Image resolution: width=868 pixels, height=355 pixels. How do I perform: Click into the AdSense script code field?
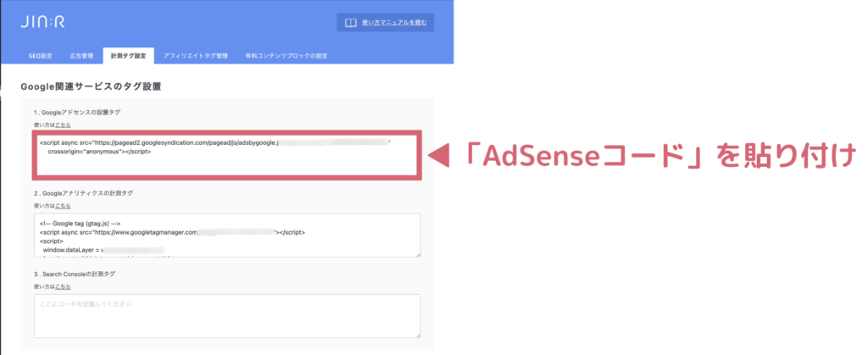(x=226, y=153)
